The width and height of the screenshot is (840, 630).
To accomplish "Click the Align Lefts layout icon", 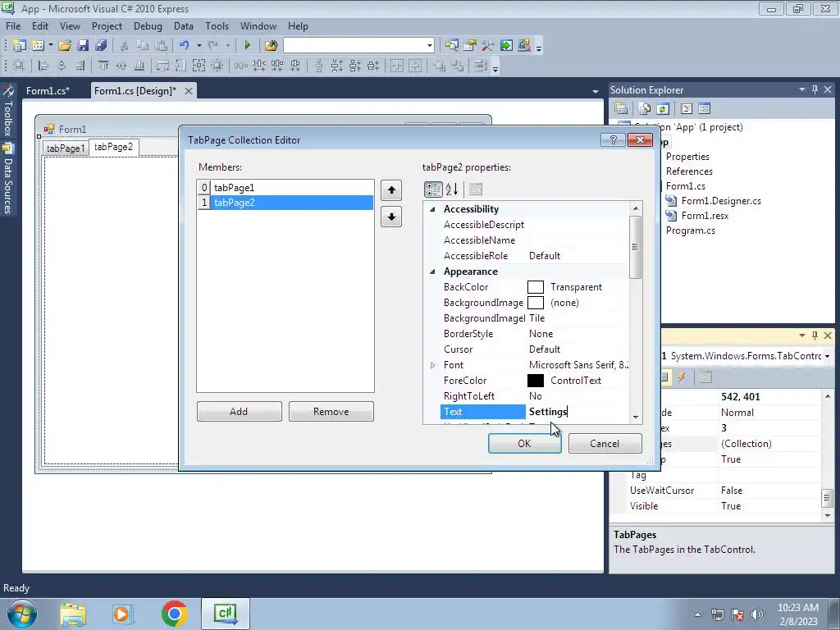I will [x=43, y=66].
